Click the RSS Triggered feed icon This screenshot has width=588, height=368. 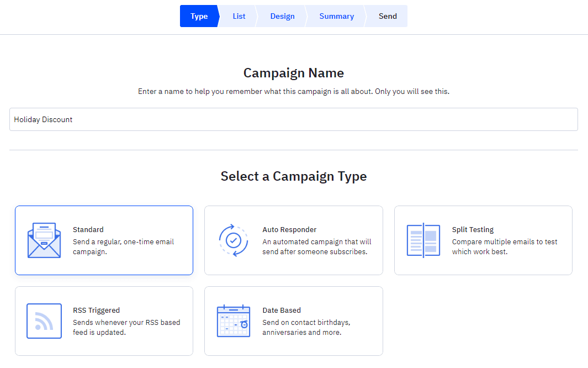pos(44,321)
